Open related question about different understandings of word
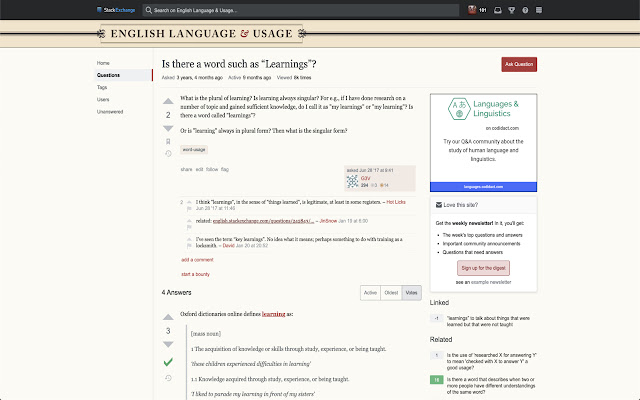This screenshot has width=640, height=400. coord(491,386)
